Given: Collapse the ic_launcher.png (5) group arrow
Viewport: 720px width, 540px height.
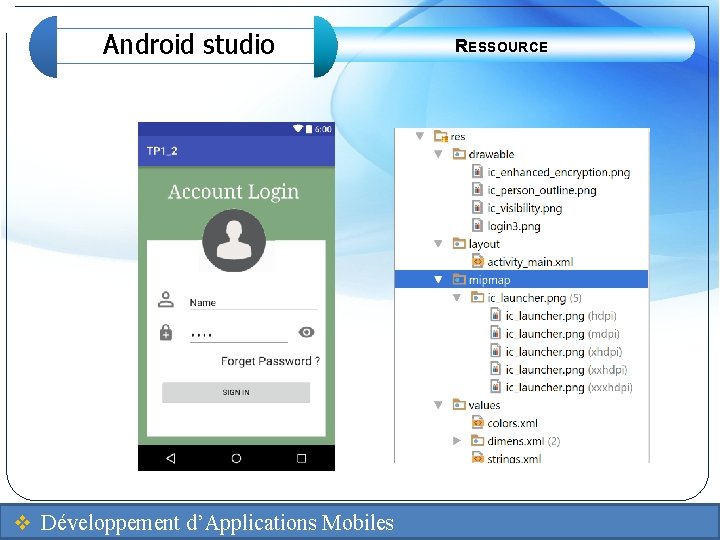Looking at the screenshot, I should click(457, 298).
